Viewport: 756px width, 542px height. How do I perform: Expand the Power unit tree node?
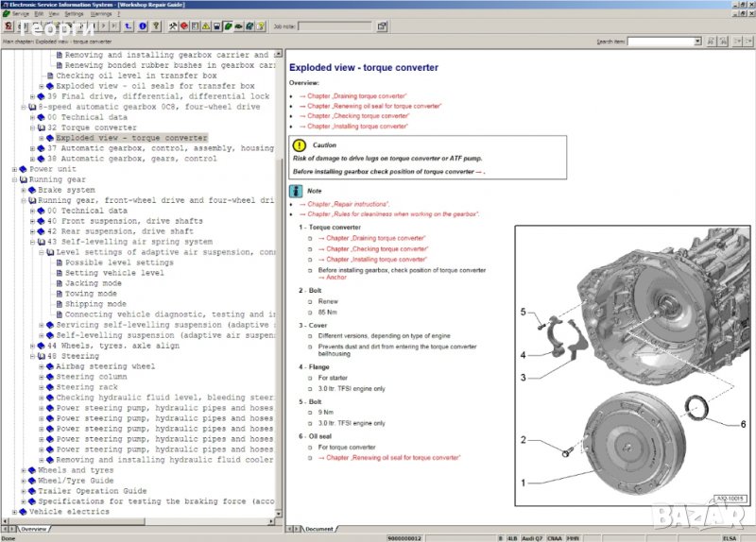[14, 169]
